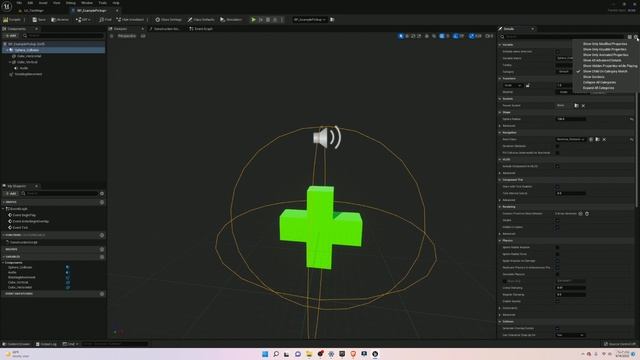This screenshot has height=360, width=640.
Task: Click the Details panel settings gear icon
Action: (636, 37)
